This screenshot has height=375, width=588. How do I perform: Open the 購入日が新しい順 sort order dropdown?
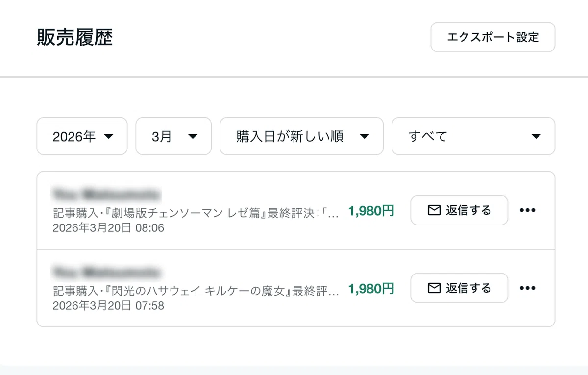point(301,136)
